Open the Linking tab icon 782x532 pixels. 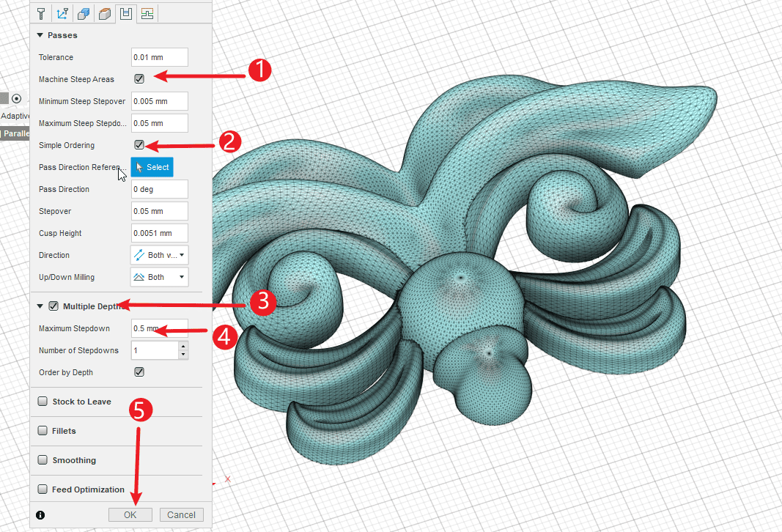coord(147,13)
